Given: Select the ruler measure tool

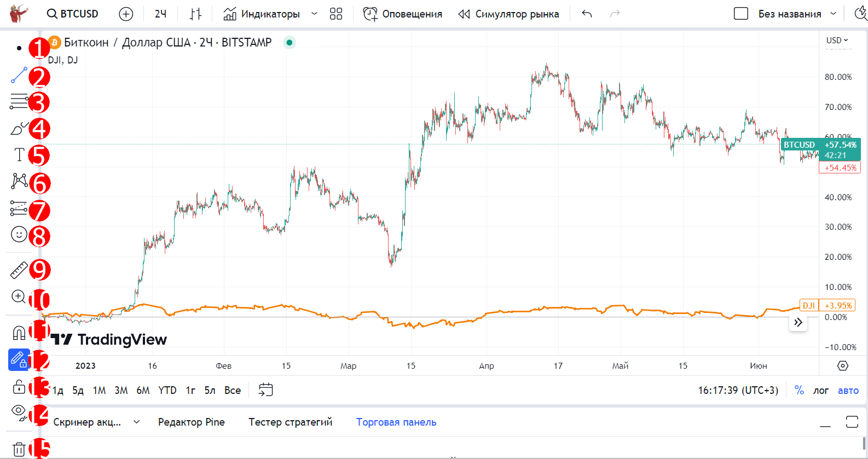Looking at the screenshot, I should click(x=19, y=270).
